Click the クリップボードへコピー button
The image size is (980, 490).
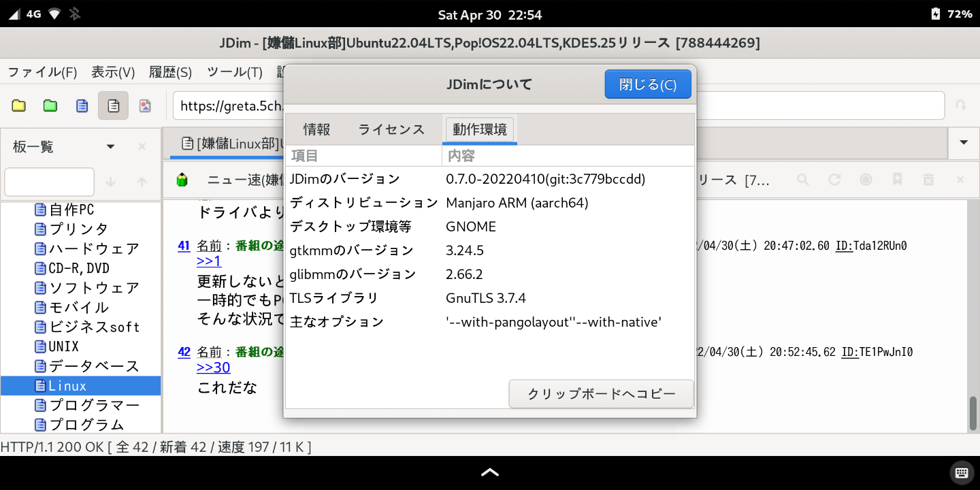coord(602,394)
